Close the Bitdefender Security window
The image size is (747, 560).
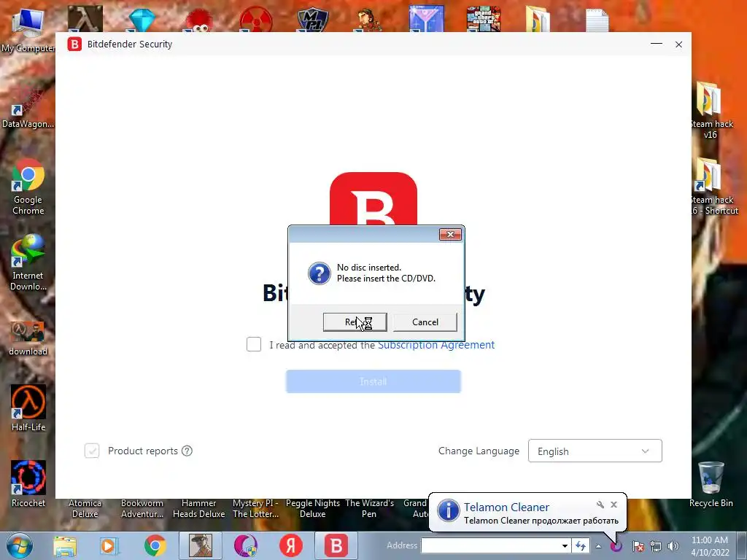coord(679,44)
